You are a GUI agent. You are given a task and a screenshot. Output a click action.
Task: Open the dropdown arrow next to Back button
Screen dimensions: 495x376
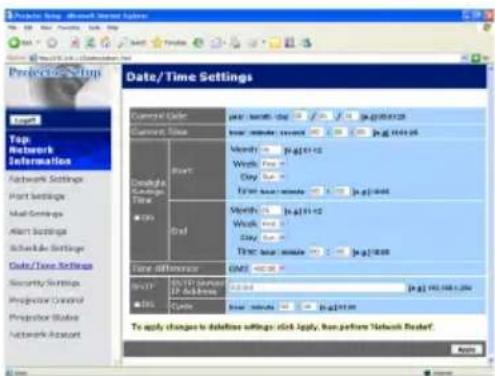[38, 43]
